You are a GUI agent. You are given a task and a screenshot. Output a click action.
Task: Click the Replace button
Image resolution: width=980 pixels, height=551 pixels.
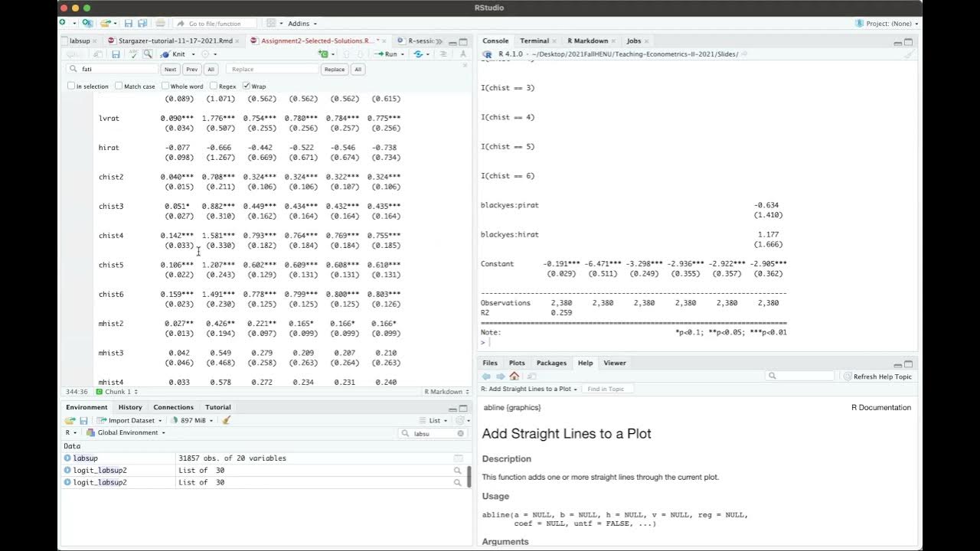tap(335, 69)
